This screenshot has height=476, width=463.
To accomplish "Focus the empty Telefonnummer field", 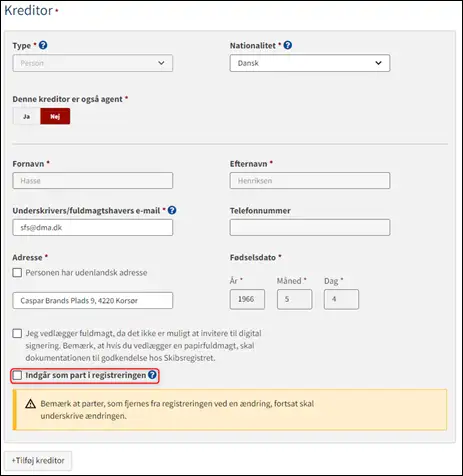I will click(x=310, y=227).
